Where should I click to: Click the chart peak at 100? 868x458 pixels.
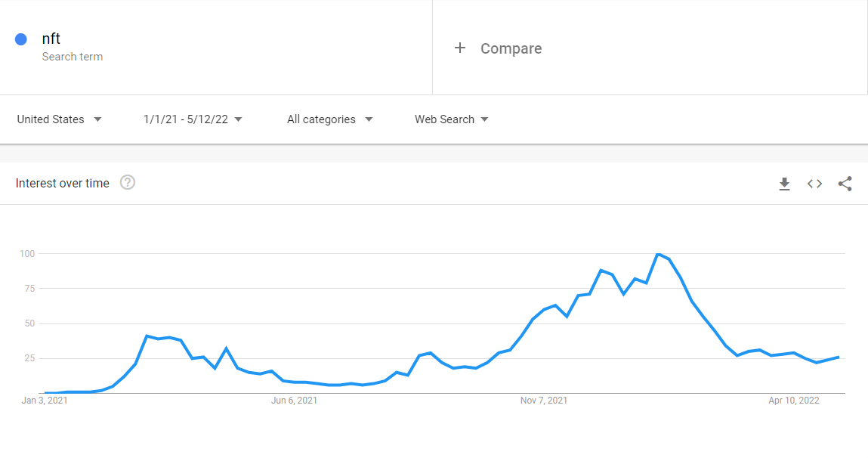pos(658,254)
